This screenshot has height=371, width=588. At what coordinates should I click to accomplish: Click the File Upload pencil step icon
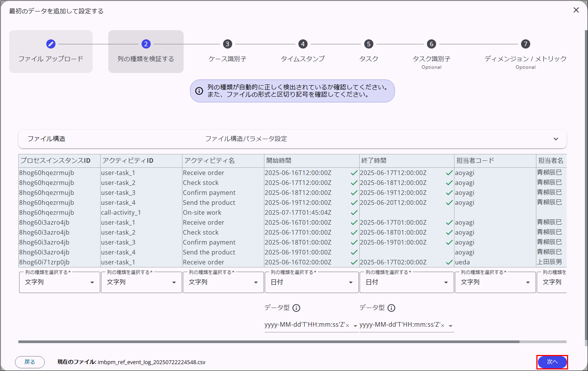[51, 44]
